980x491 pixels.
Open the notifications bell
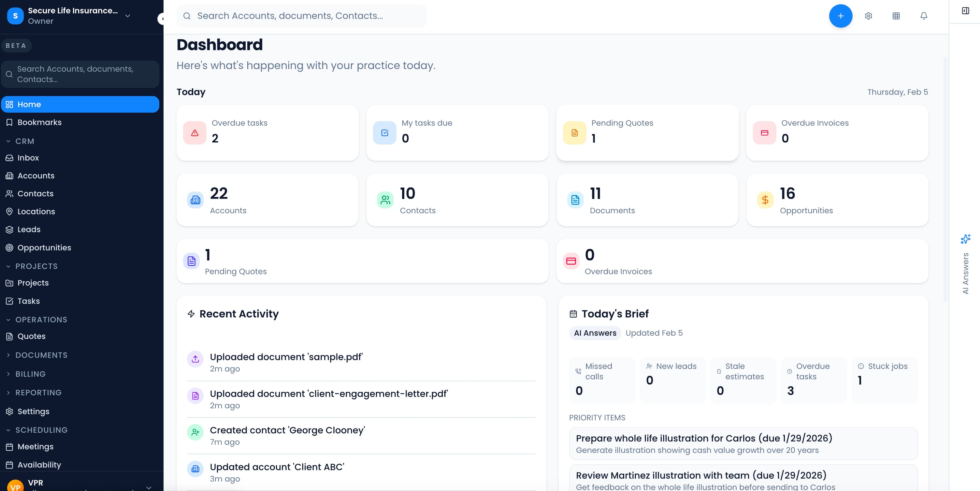tap(924, 16)
